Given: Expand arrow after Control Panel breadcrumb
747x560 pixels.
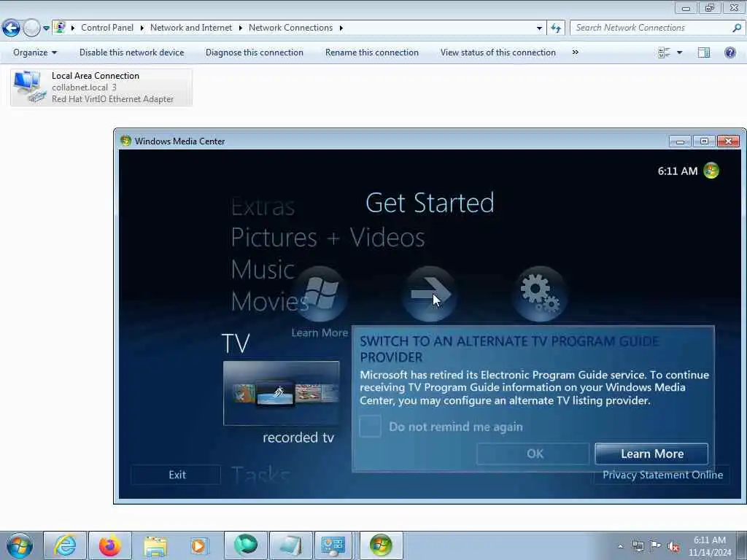Looking at the screenshot, I should (142, 28).
